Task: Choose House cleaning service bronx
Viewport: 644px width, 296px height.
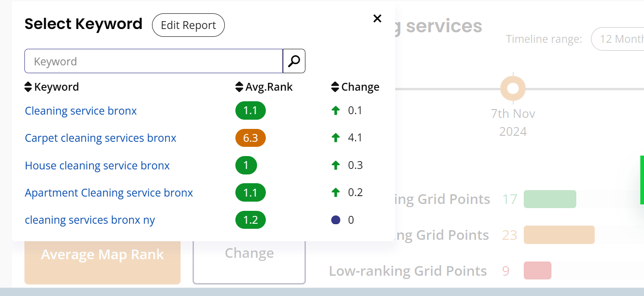Action: pos(97,166)
